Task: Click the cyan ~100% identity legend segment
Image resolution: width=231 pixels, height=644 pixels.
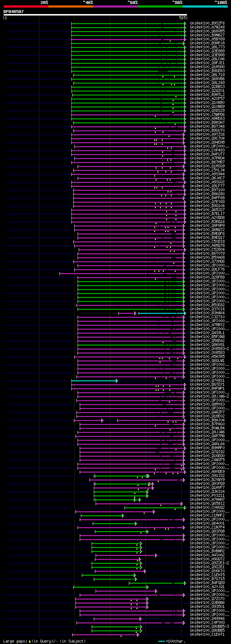Action: (205, 6)
